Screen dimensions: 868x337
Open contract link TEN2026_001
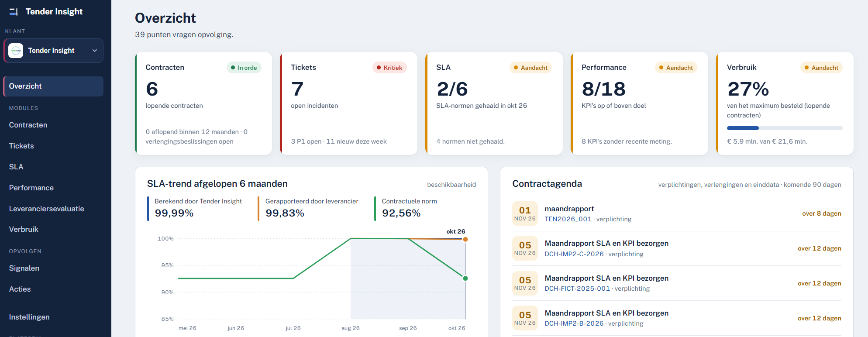click(x=568, y=219)
